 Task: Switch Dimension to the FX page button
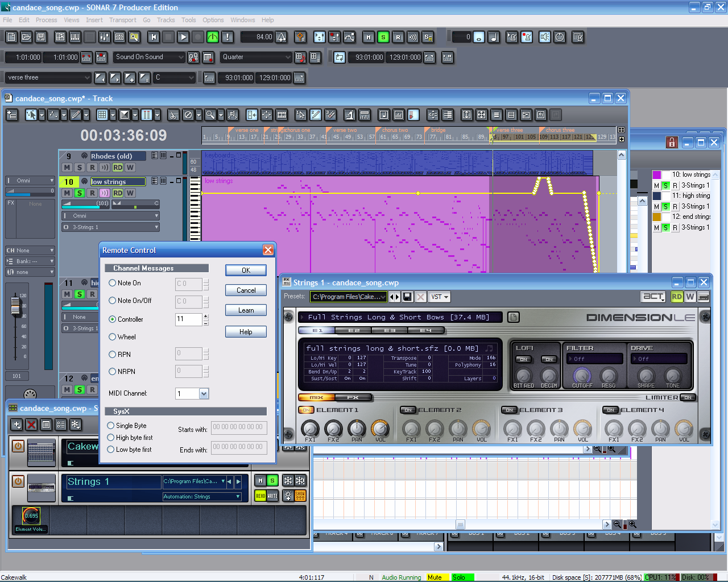353,397
